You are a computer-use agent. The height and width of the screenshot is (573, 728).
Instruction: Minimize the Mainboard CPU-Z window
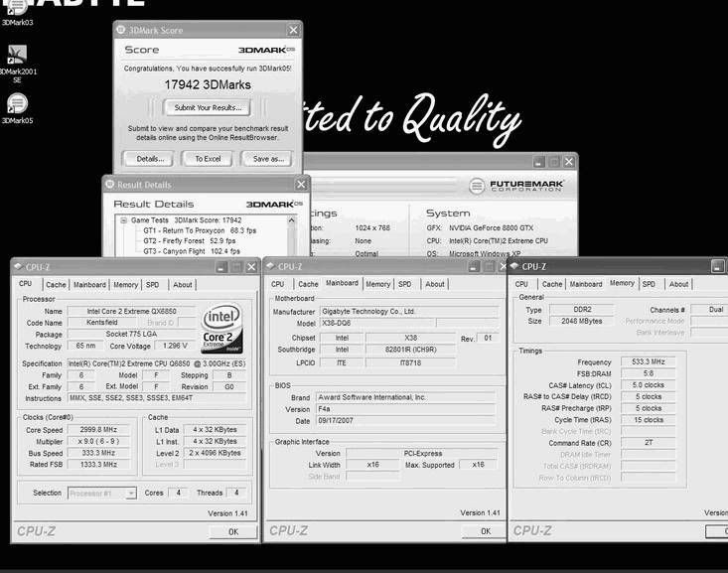pyautogui.click(x=474, y=266)
